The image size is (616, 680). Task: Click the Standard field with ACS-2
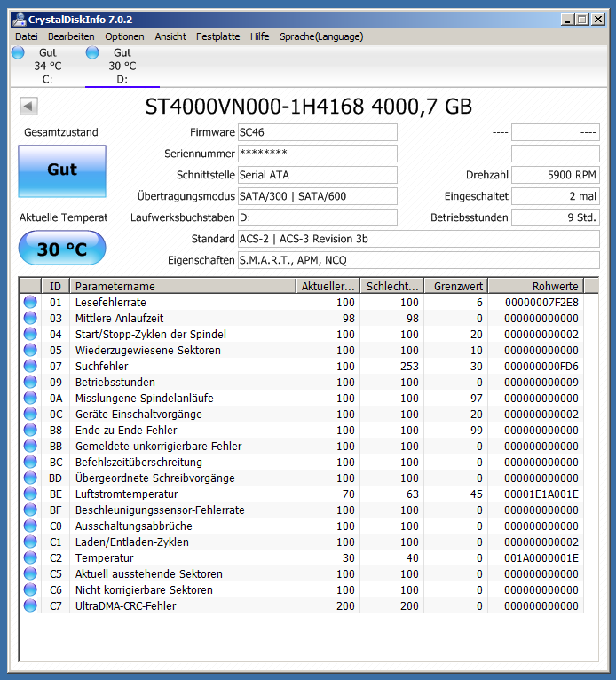click(x=419, y=239)
